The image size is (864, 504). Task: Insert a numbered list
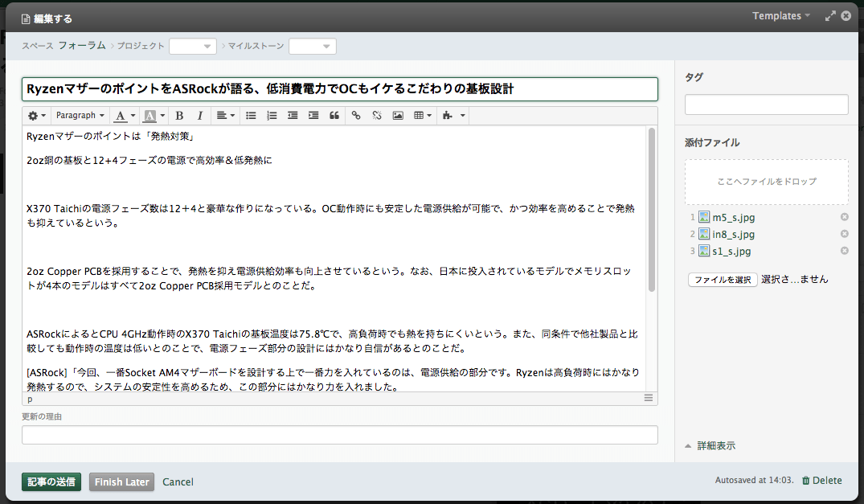272,116
